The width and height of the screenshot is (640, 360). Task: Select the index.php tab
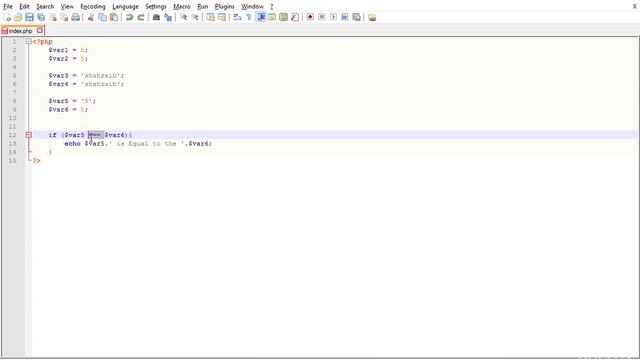point(20,31)
